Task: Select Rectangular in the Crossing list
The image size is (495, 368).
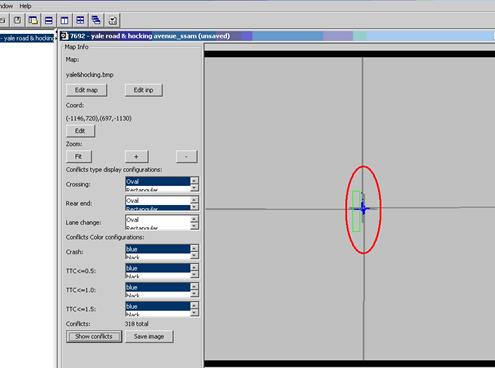Action: point(158,189)
